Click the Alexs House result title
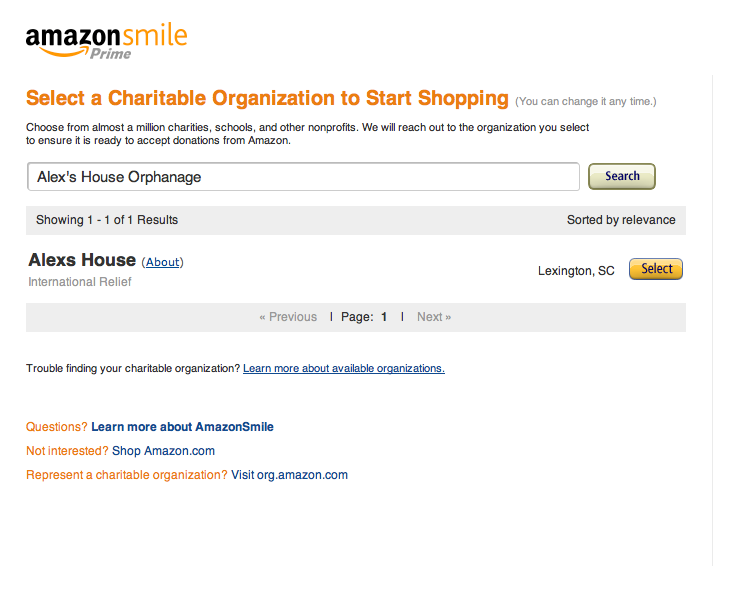730x612 pixels. (82, 260)
